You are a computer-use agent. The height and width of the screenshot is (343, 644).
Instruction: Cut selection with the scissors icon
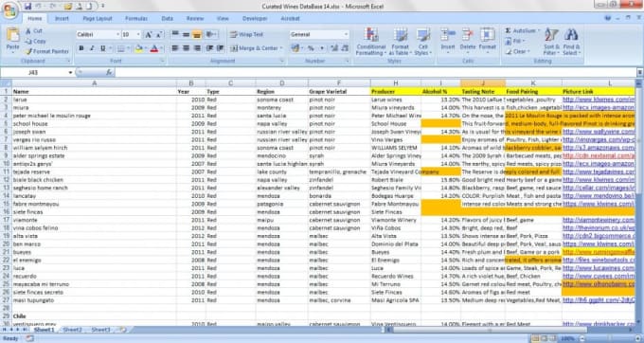pyautogui.click(x=33, y=31)
